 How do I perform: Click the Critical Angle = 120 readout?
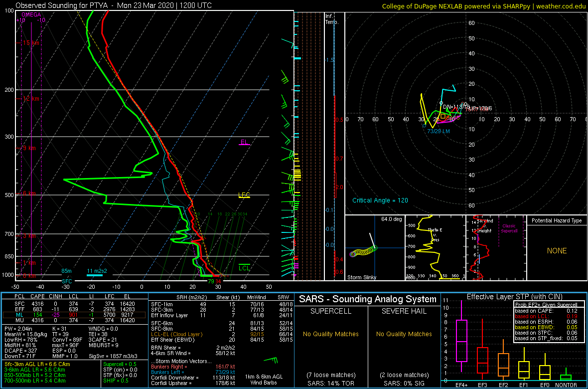click(380, 200)
